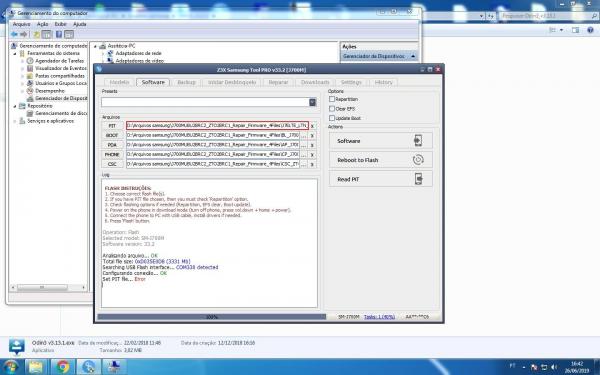Click the 100% progress bar
This screenshot has width=600, height=375.
click(x=212, y=317)
